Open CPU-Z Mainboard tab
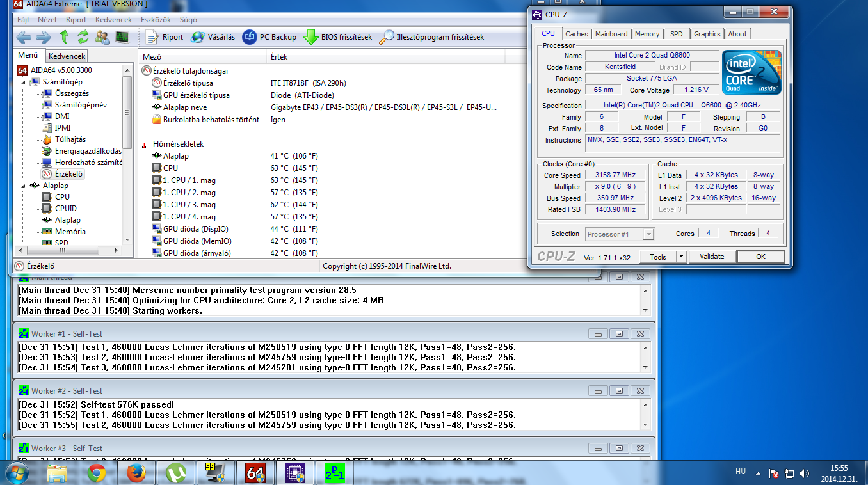This screenshot has width=868, height=485. [x=611, y=34]
